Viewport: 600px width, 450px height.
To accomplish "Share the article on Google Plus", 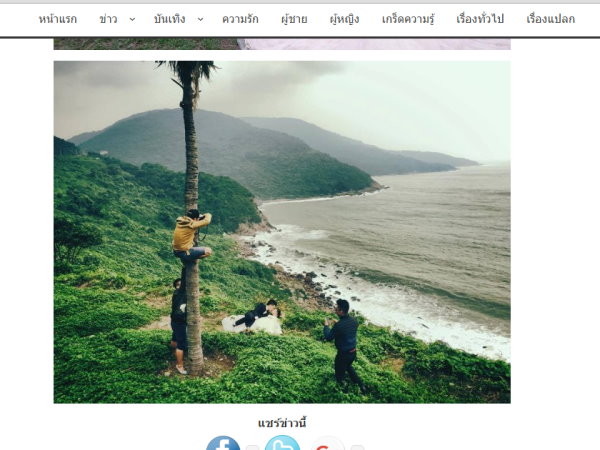I will tap(327, 444).
